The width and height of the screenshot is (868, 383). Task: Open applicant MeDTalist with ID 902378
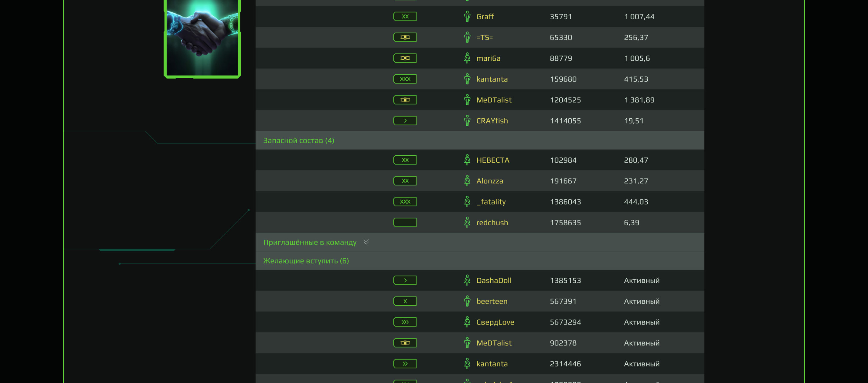(494, 343)
